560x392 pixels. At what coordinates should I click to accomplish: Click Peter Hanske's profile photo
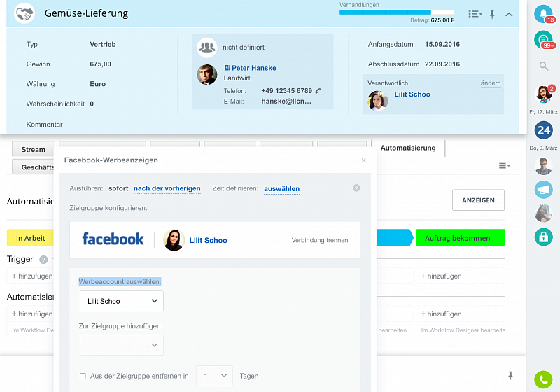click(206, 75)
